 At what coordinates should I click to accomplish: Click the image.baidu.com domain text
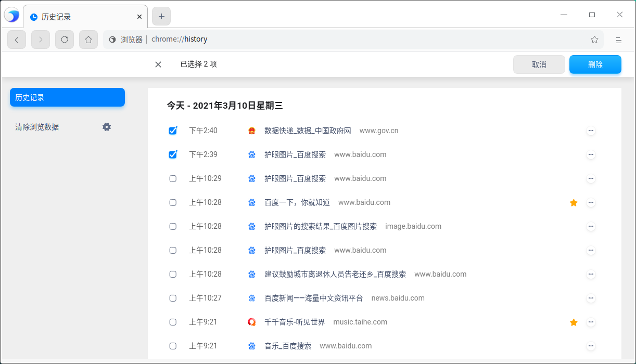click(413, 226)
